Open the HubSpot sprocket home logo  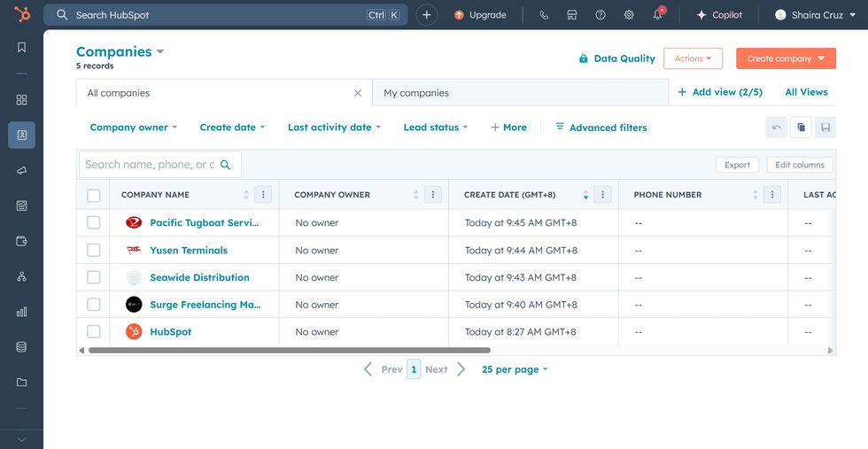22,14
